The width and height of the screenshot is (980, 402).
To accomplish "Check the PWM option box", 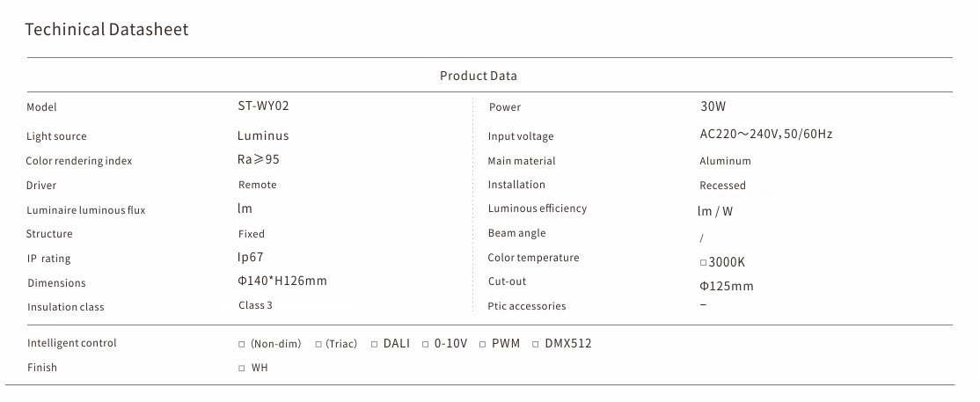I will tap(483, 344).
